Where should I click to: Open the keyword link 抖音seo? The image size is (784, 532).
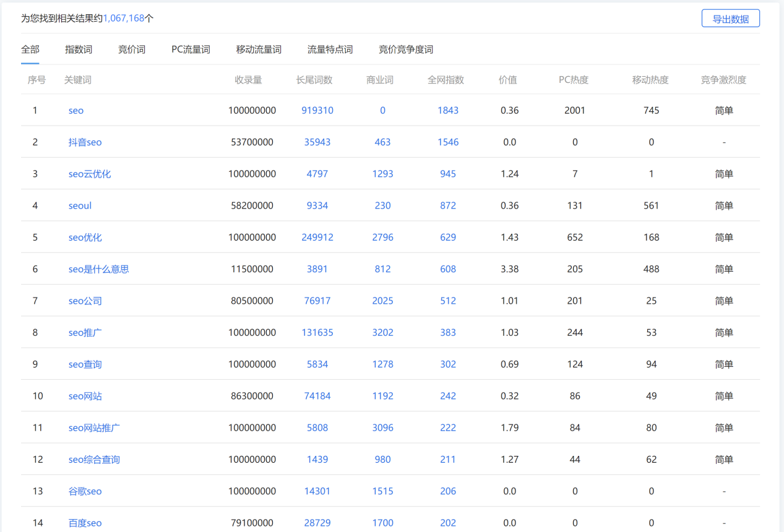point(85,142)
